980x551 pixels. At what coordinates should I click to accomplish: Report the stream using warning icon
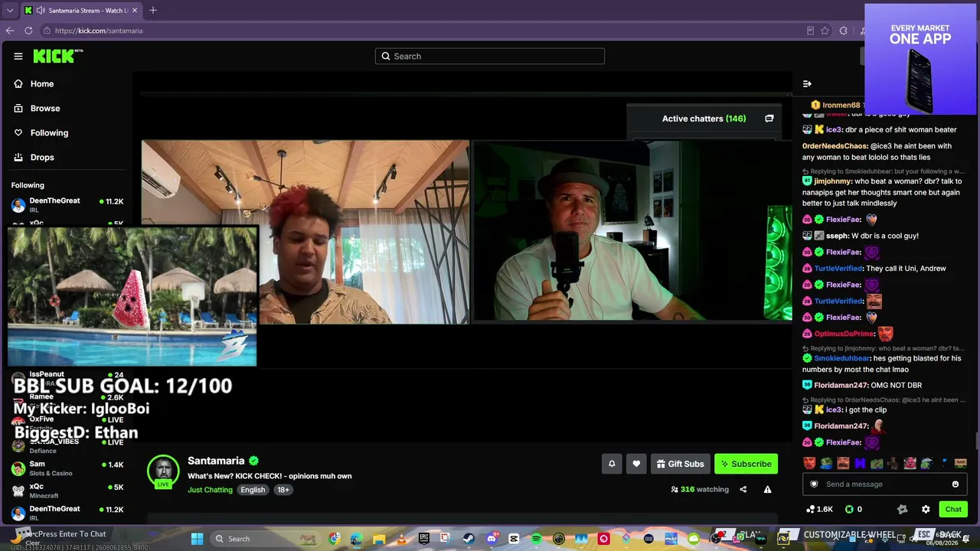coord(767,490)
